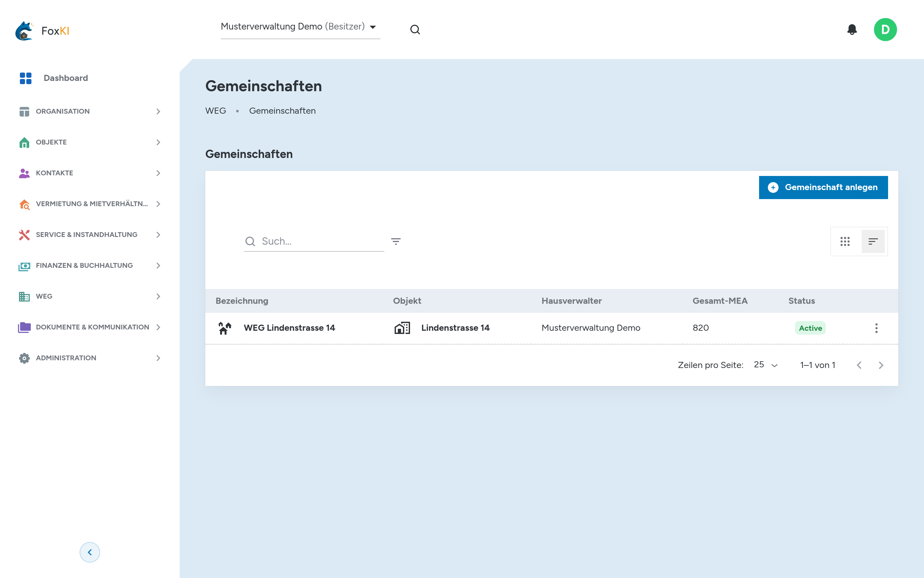This screenshot has width=924, height=578.
Task: Open the table filter icon
Action: pos(396,241)
